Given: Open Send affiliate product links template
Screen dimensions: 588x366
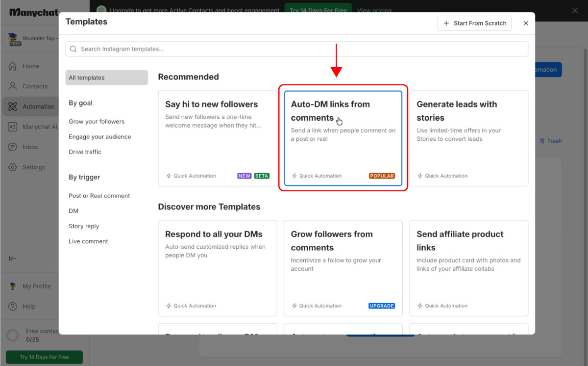Looking at the screenshot, I should pyautogui.click(x=469, y=268).
